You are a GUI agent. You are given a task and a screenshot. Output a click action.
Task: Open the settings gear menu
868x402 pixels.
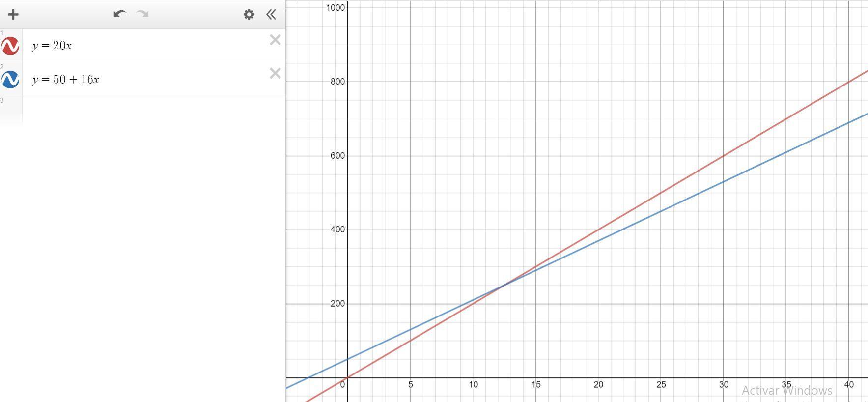click(x=249, y=14)
